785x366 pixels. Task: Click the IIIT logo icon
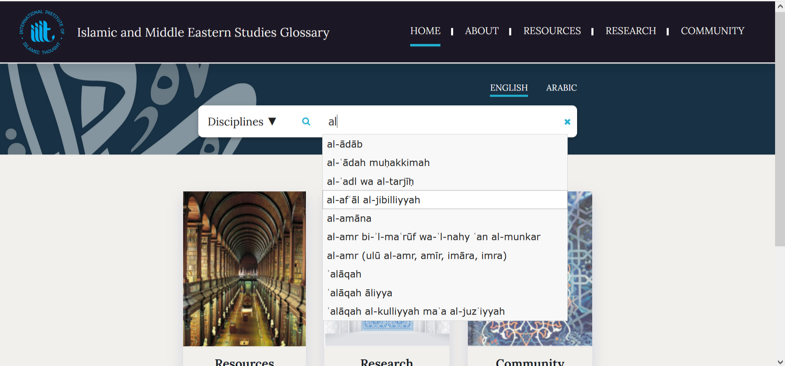(x=42, y=32)
